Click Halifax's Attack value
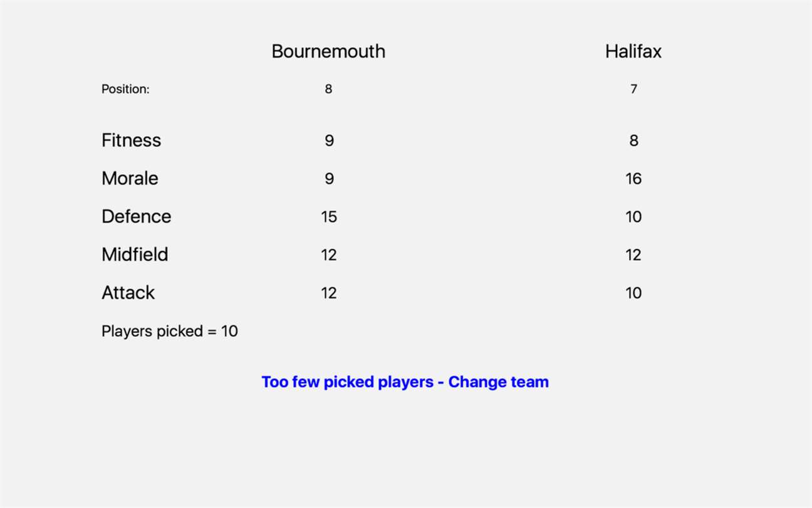The image size is (812, 508). 633,294
